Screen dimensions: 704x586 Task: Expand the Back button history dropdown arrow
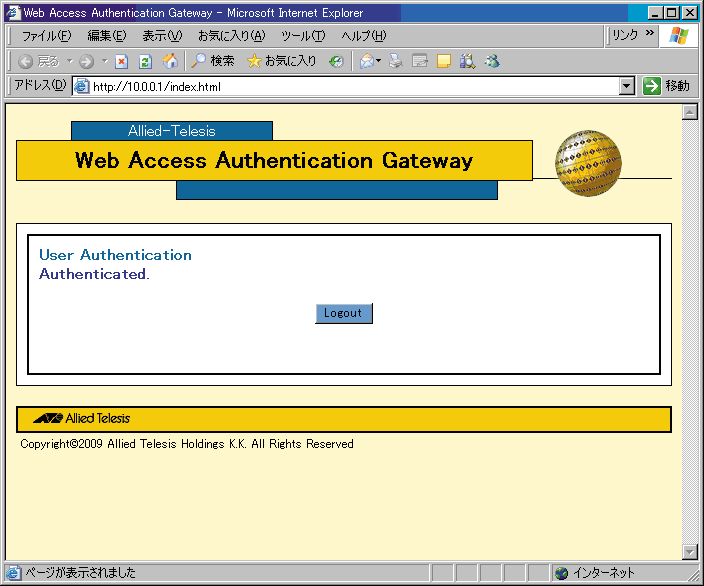click(69, 61)
